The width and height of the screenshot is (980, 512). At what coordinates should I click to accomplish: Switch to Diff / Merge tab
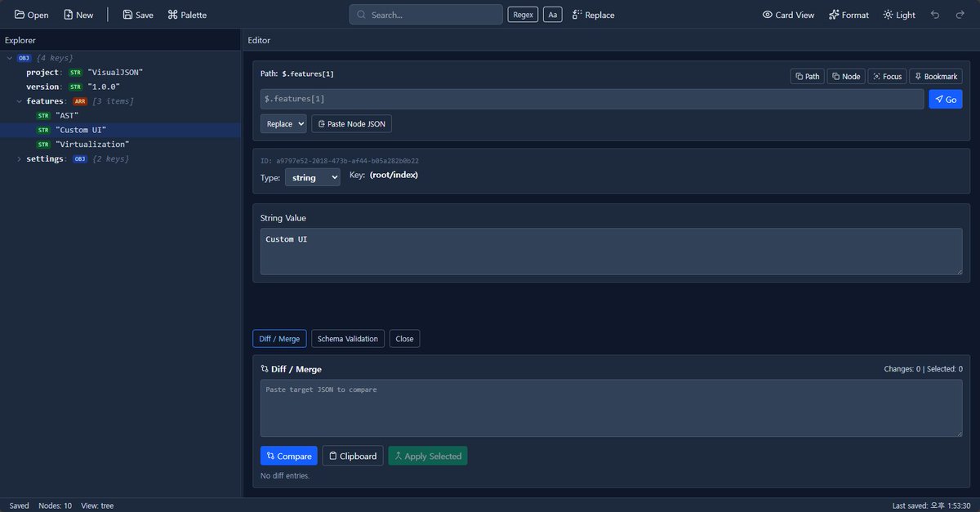point(279,339)
